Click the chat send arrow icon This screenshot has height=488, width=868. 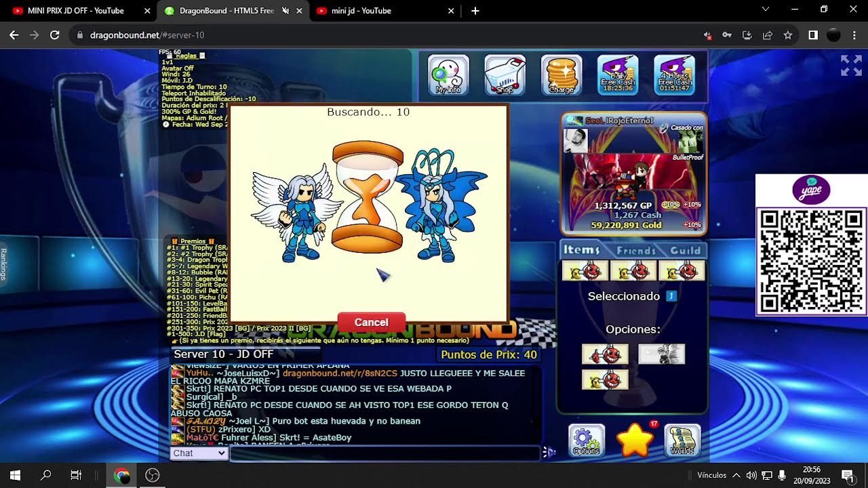(x=549, y=452)
